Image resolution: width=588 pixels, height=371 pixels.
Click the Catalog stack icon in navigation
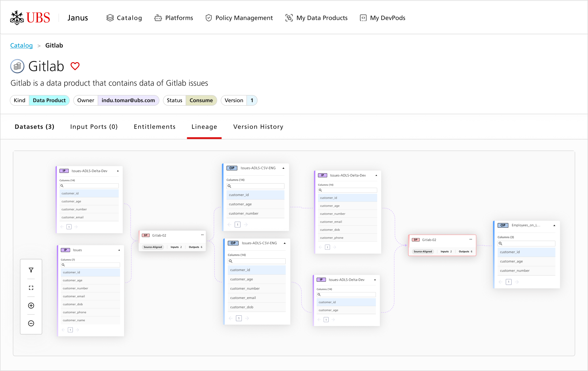point(110,18)
